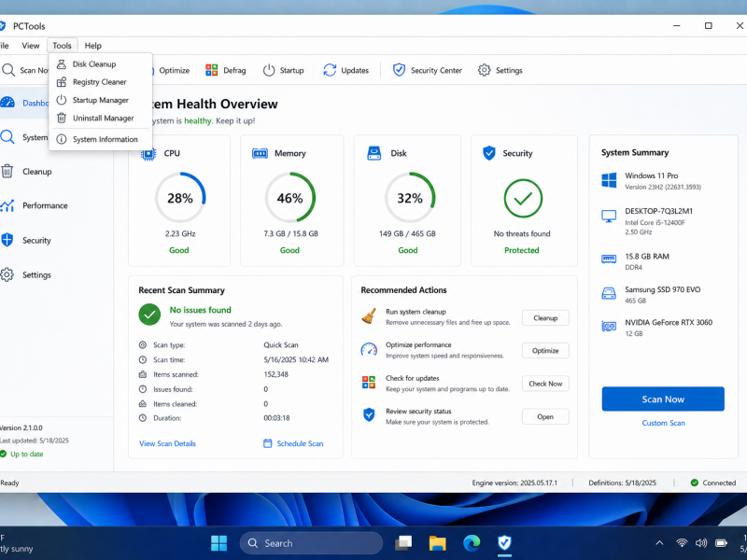Viewport: 747px width, 560px height.
Task: Click the blue Scan Now button
Action: point(663,399)
